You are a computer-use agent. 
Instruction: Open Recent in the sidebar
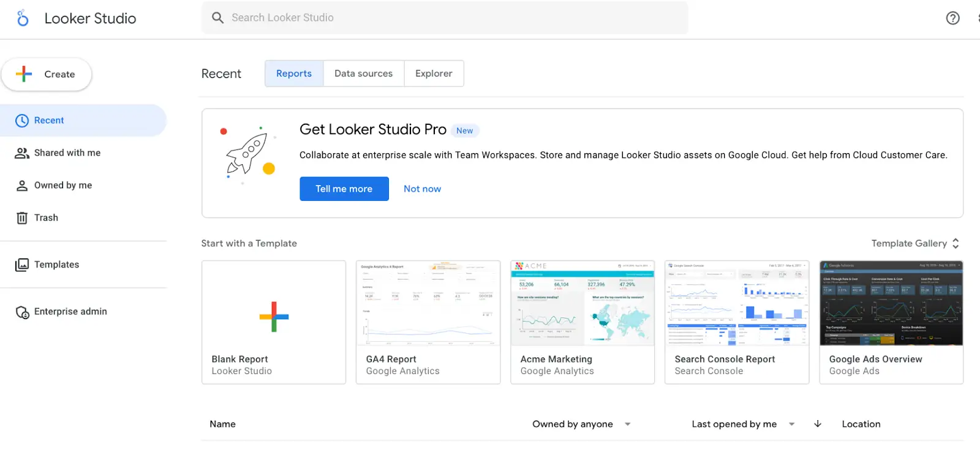pos(83,121)
